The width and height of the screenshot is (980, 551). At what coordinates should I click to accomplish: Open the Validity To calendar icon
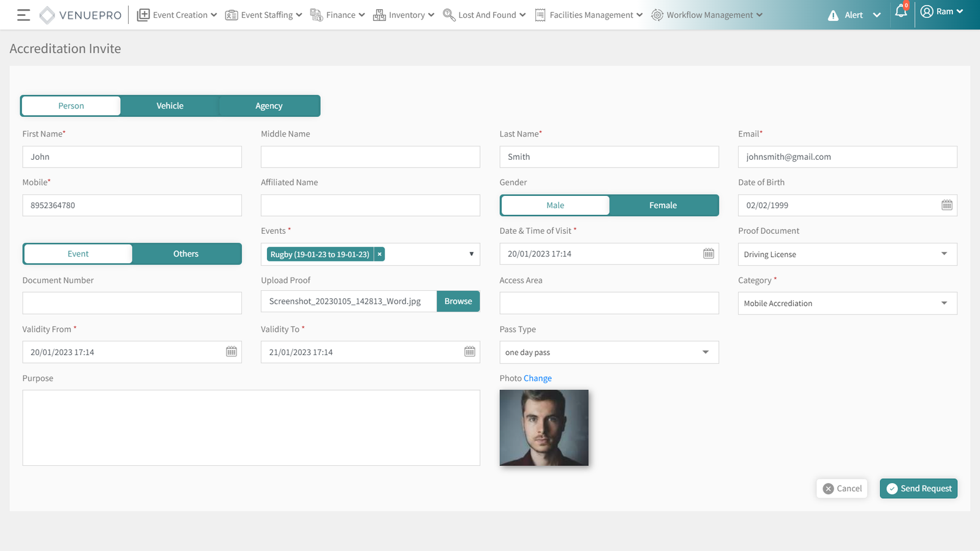pos(470,352)
